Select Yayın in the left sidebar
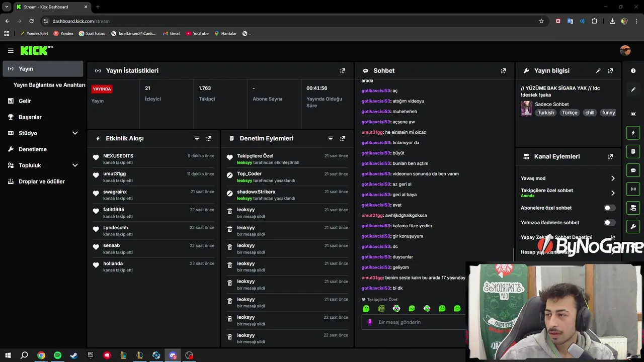This screenshot has height=362, width=644. click(x=43, y=69)
